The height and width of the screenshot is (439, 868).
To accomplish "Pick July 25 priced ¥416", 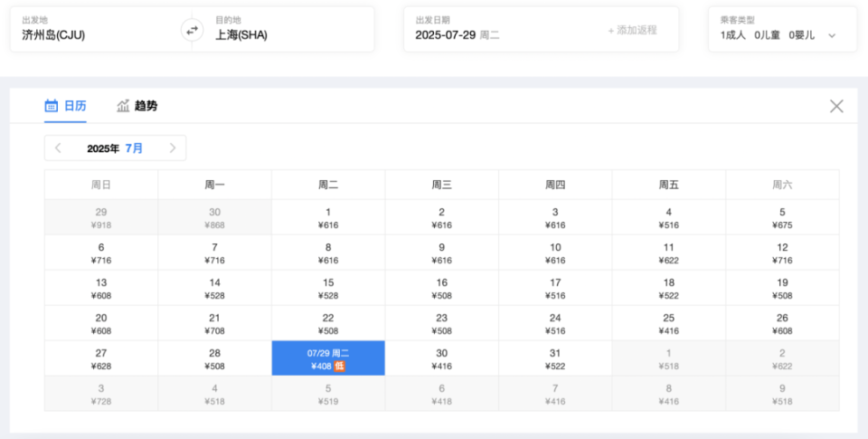I will 669,323.
